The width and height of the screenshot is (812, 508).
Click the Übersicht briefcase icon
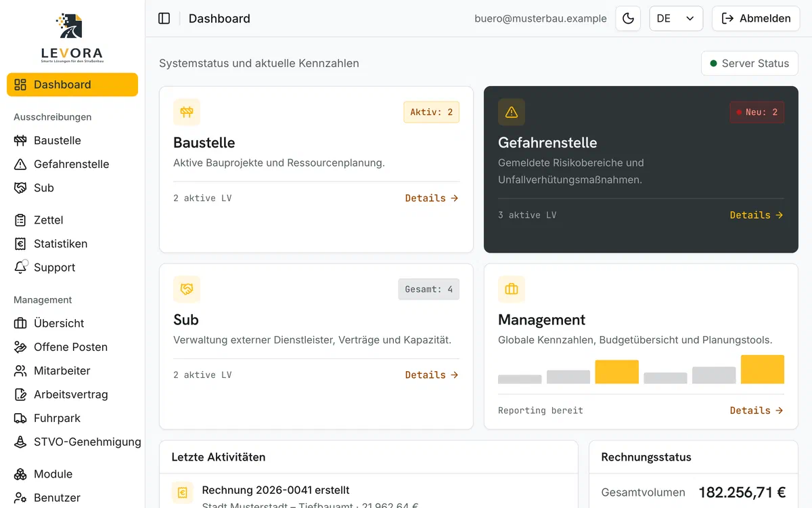coord(20,323)
